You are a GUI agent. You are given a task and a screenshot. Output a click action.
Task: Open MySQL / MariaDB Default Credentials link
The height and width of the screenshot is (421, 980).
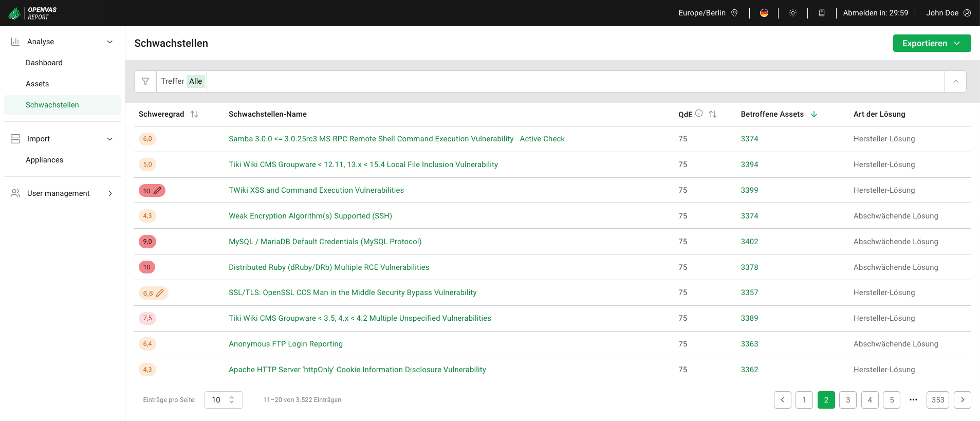point(325,242)
